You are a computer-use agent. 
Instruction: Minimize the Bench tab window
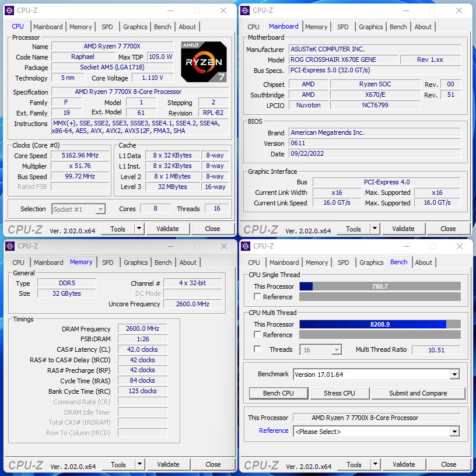pos(407,246)
